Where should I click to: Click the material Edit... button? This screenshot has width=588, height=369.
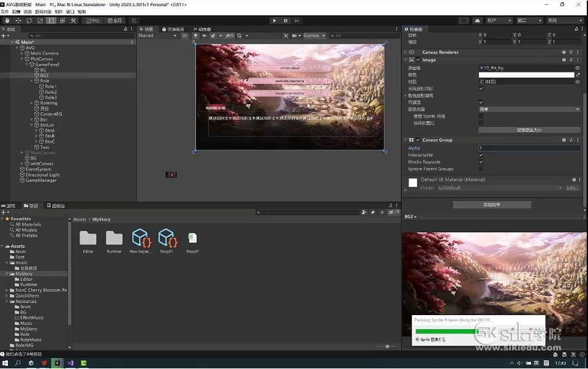[572, 188]
